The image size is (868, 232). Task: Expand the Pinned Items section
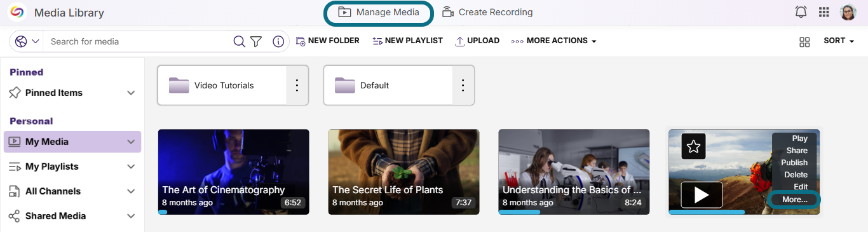coord(131,93)
